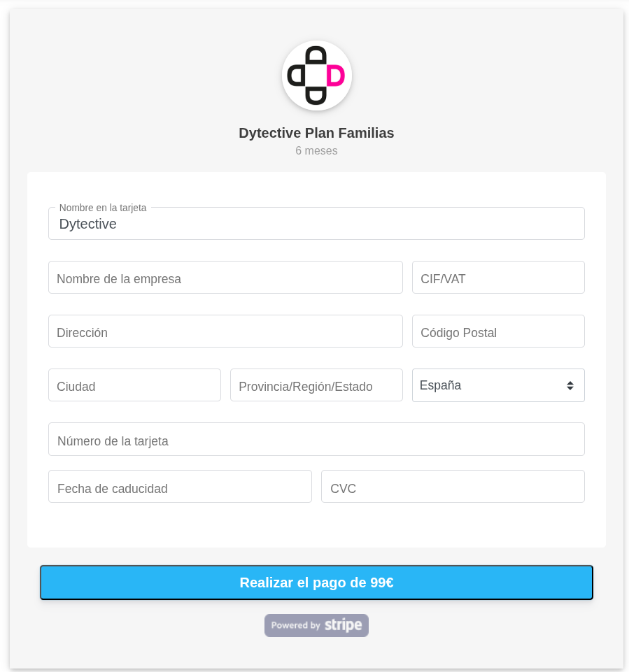The width and height of the screenshot is (629, 672).
Task: Select the Fecha de caducidad field
Action: [x=180, y=487]
